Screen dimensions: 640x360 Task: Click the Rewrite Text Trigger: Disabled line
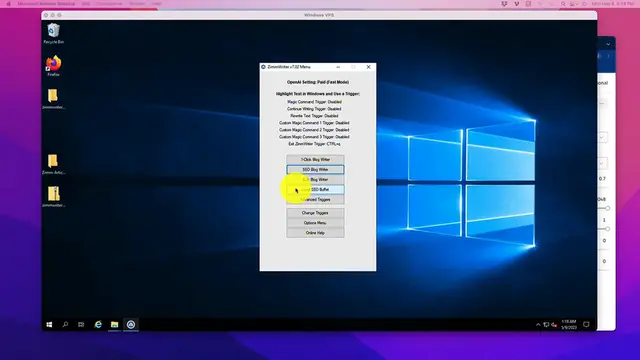point(314,116)
